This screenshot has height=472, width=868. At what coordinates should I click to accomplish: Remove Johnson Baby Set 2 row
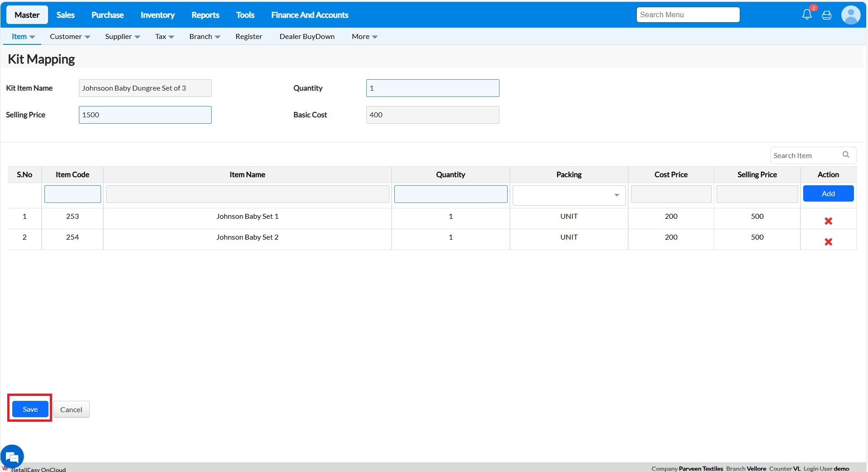click(x=828, y=242)
